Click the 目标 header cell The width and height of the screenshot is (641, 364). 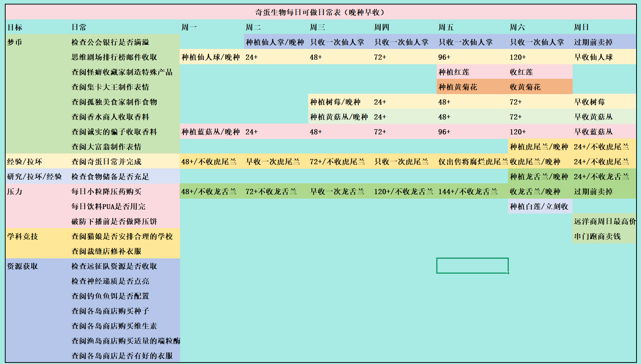coord(37,27)
